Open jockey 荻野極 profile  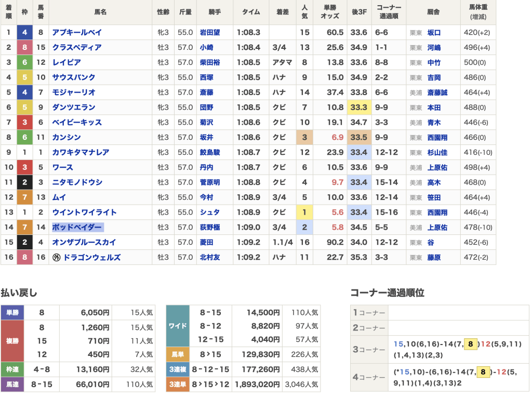point(210,228)
